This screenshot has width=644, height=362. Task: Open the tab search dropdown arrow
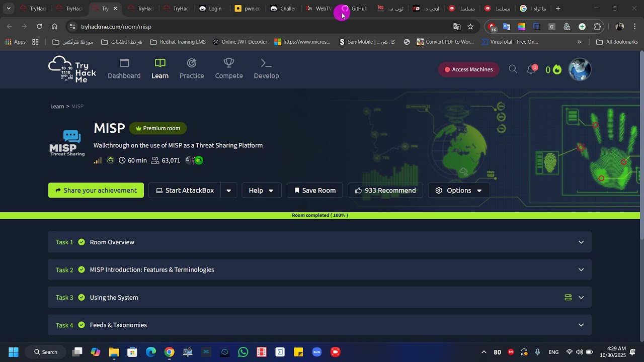point(9,9)
